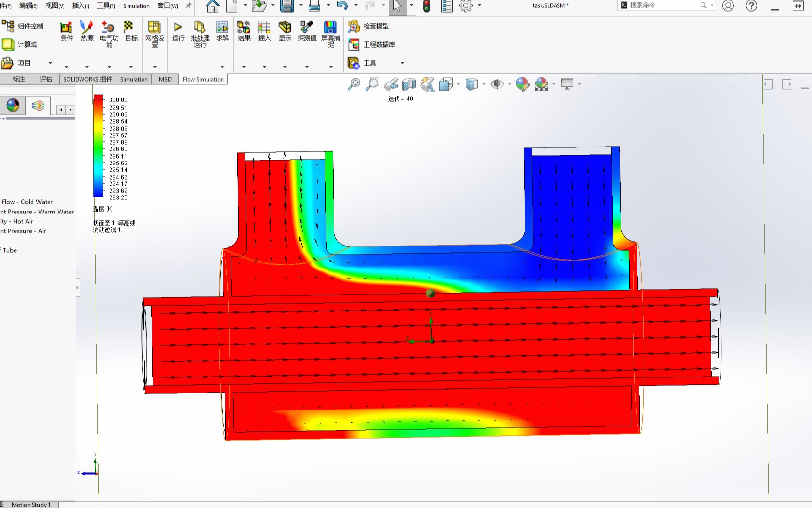Expand the 项目 (Project) dropdown arrow

tap(50, 63)
